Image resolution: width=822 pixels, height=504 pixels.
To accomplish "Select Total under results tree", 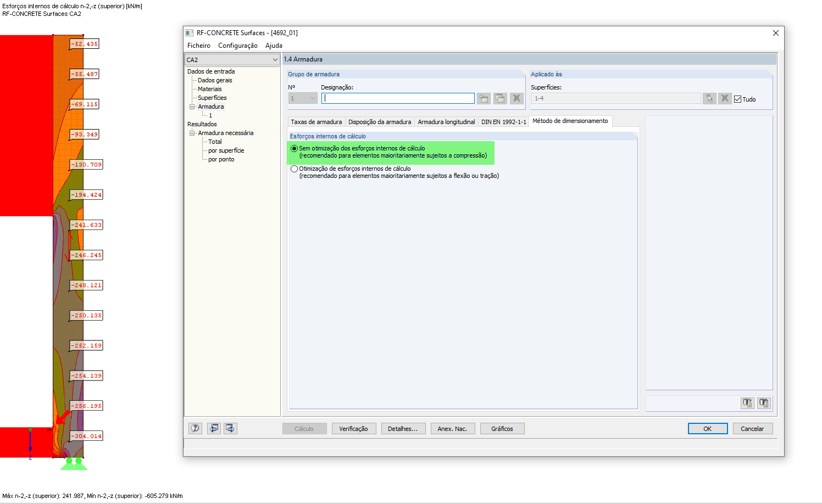I will (x=215, y=142).
